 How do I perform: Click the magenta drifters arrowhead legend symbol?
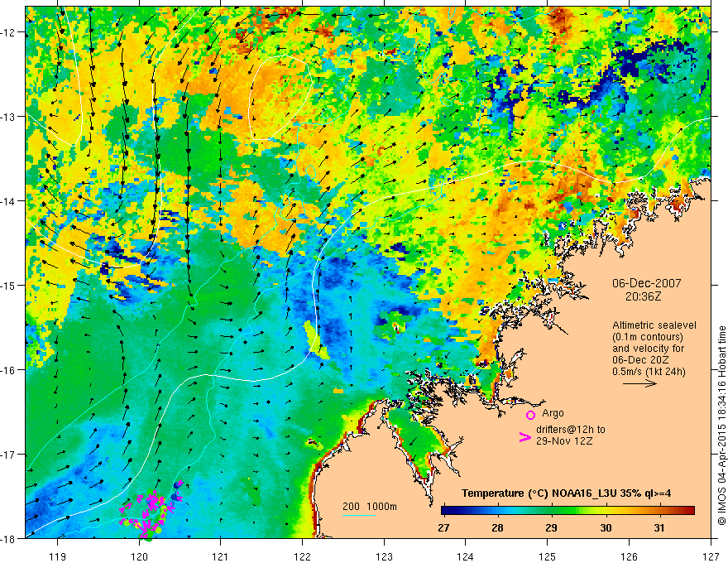coord(525,436)
